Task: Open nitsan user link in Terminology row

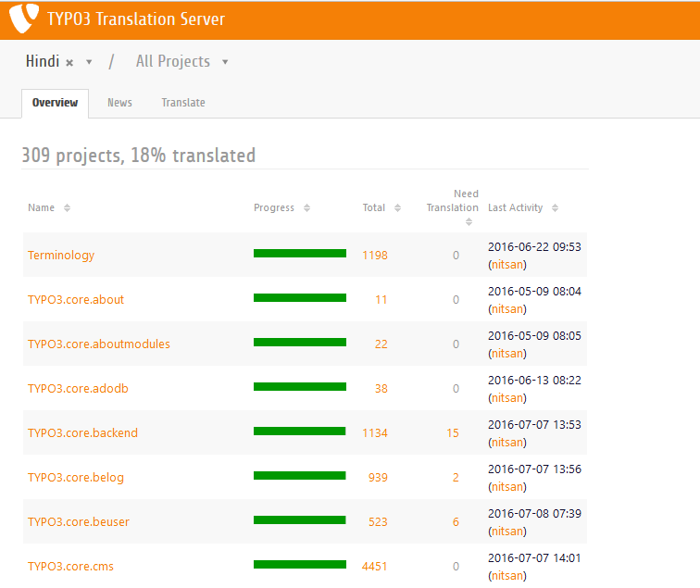Action: click(507, 265)
